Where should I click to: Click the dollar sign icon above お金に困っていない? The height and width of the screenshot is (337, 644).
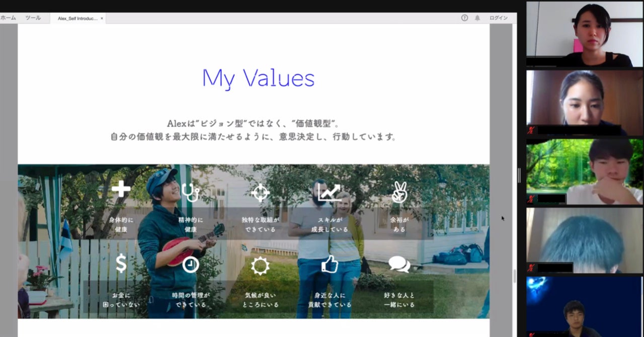[x=121, y=263]
